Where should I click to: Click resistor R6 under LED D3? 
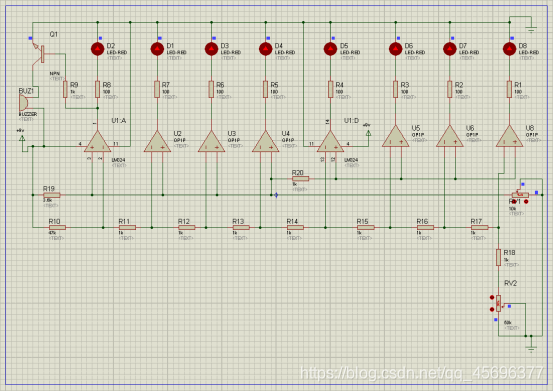click(211, 89)
